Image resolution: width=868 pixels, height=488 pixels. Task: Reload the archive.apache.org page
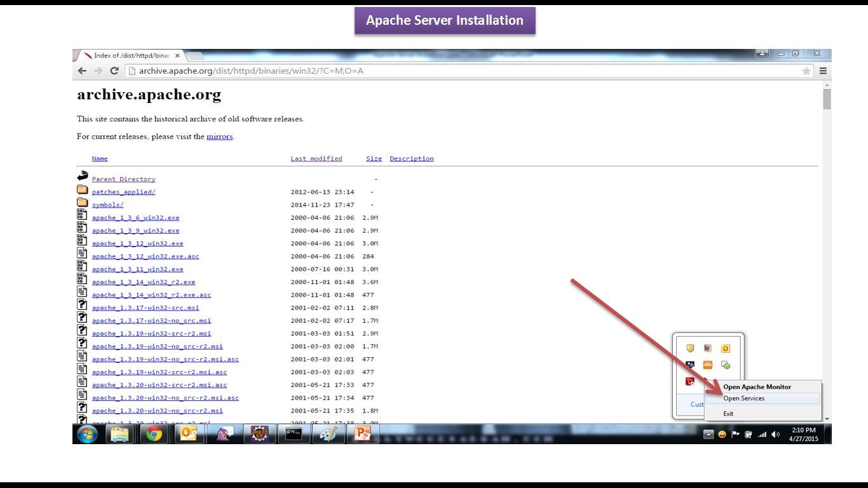(114, 71)
